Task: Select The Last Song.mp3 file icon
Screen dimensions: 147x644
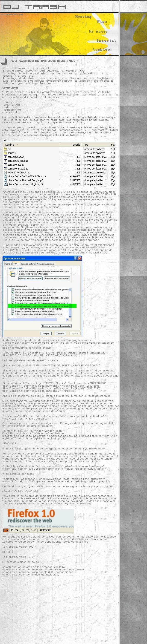Action: [6, 180]
